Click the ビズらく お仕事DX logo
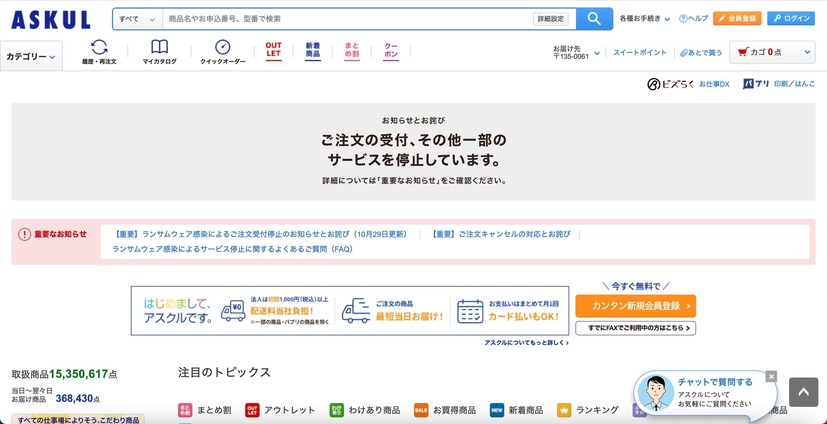Screen dimensions: 827x424 pyautogui.click(x=688, y=84)
